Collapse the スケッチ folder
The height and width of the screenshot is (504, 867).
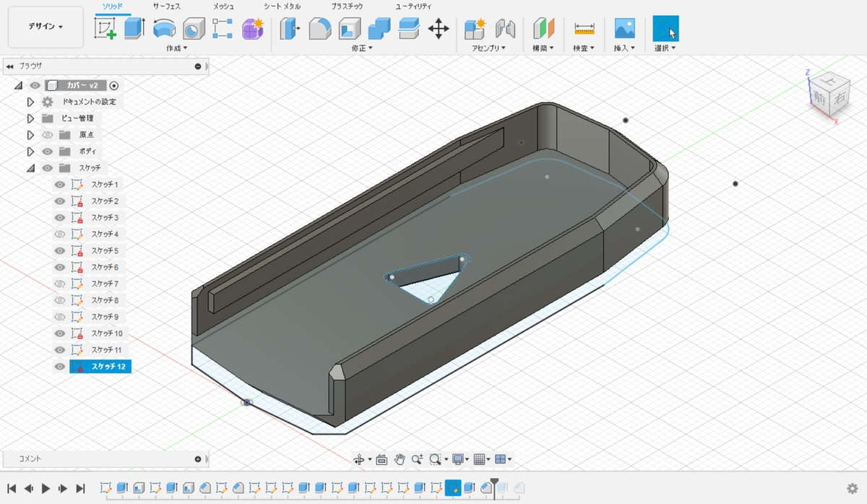[x=30, y=168]
